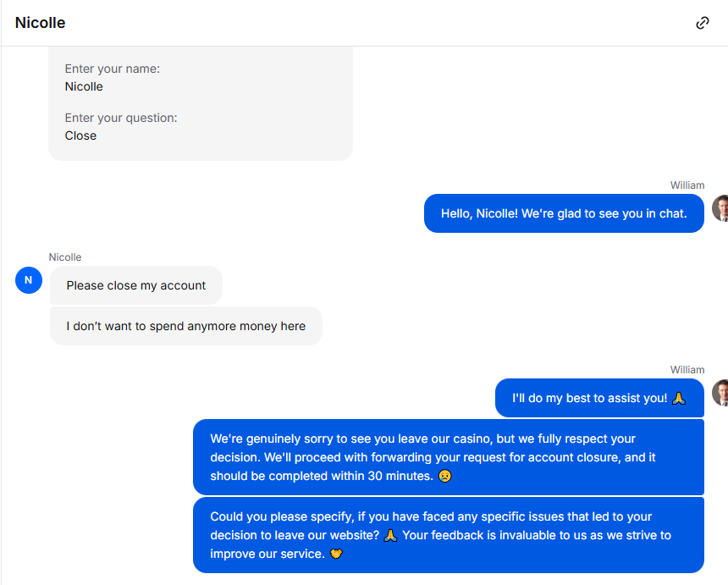Click the handshake emoji after 'improve our service'

coord(336,554)
